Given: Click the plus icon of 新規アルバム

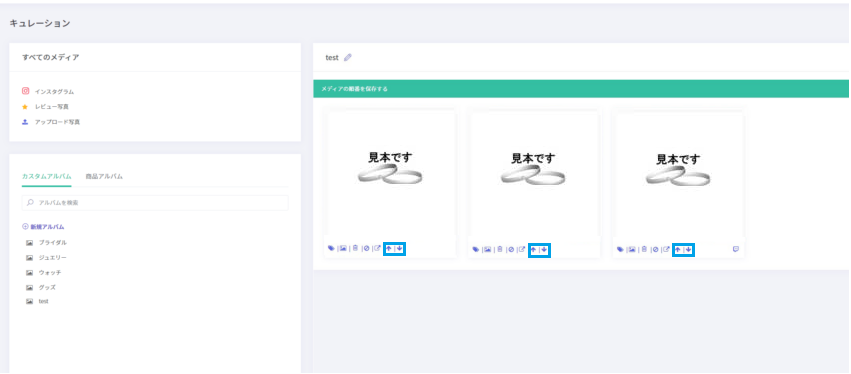Looking at the screenshot, I should click(x=25, y=226).
